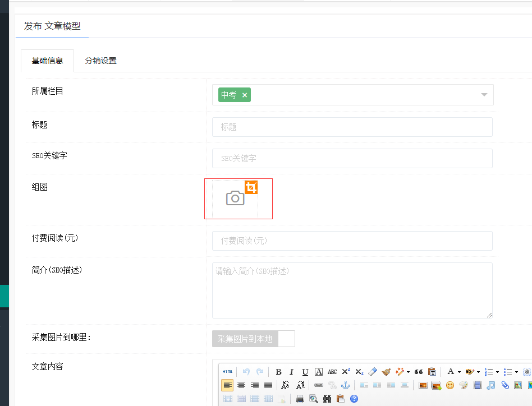
Task: Expand the 所属栏目 dropdown arrow
Action: [484, 95]
